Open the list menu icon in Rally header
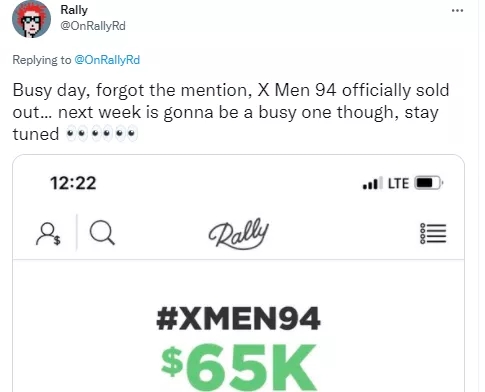Image resolution: width=485 pixels, height=392 pixels. [433, 234]
